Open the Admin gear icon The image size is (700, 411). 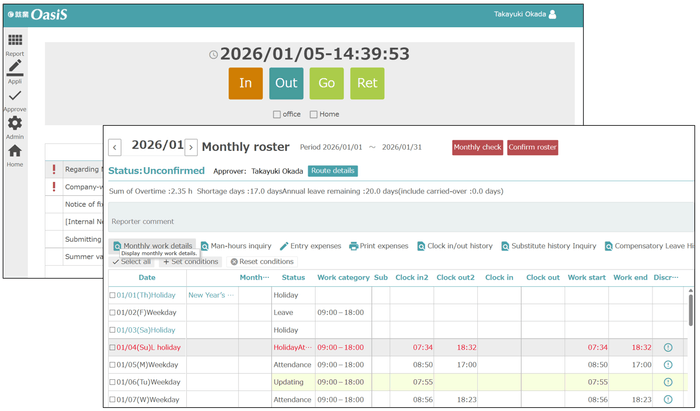pos(15,124)
